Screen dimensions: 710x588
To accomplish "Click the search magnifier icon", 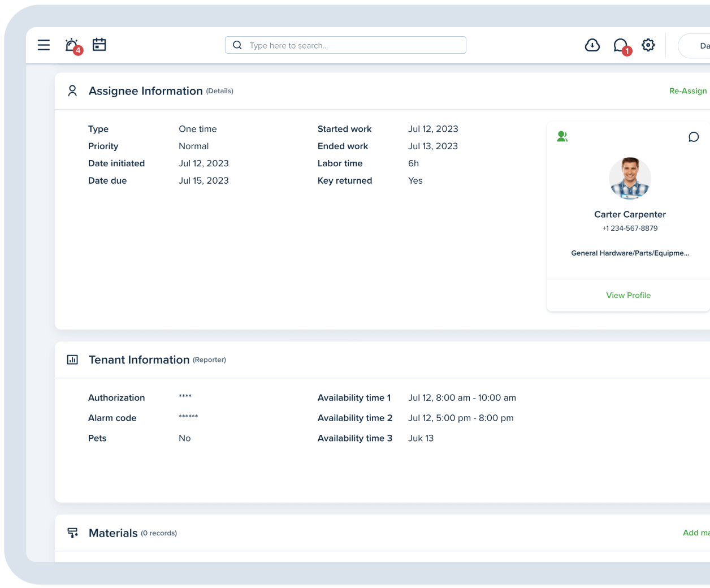I will point(237,45).
